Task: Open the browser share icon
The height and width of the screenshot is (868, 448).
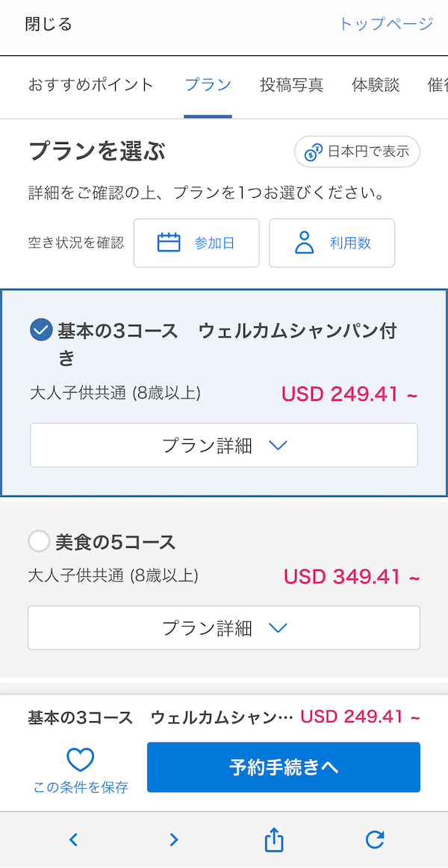Action: coord(274,840)
